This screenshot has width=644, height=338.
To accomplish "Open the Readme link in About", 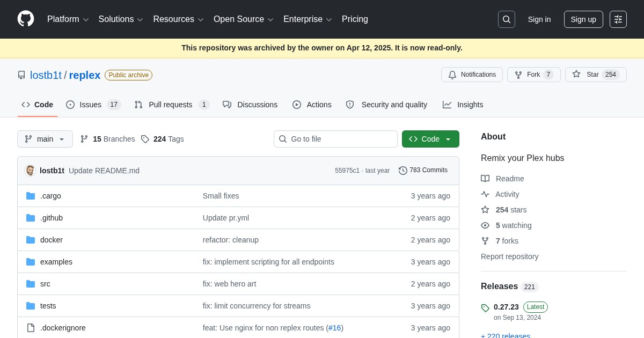I will pos(510,179).
